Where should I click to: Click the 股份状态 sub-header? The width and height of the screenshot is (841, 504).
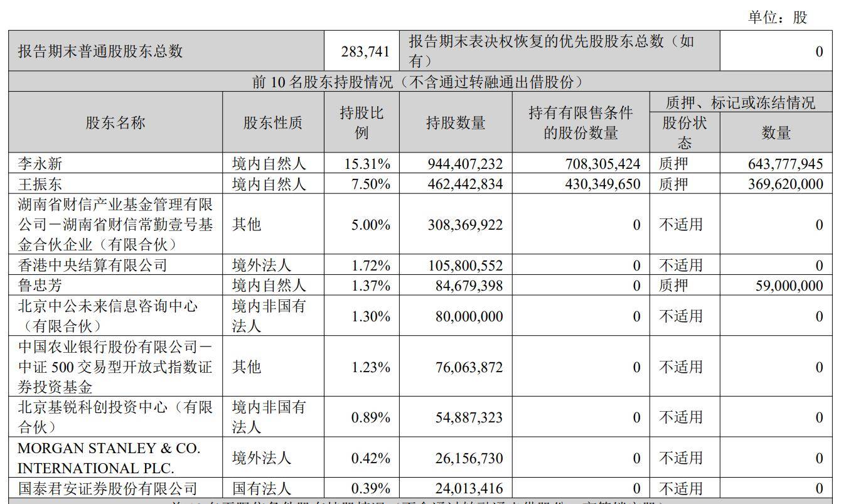point(684,132)
